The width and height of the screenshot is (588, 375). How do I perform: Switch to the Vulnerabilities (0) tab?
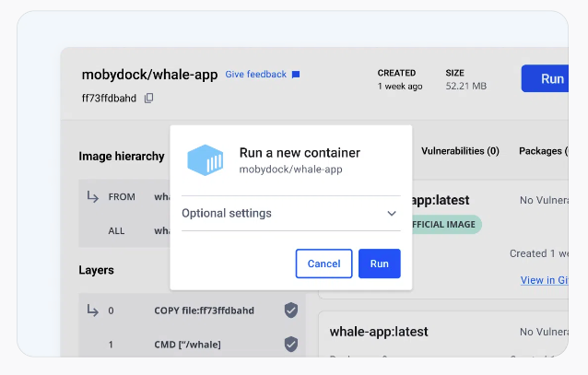460,151
